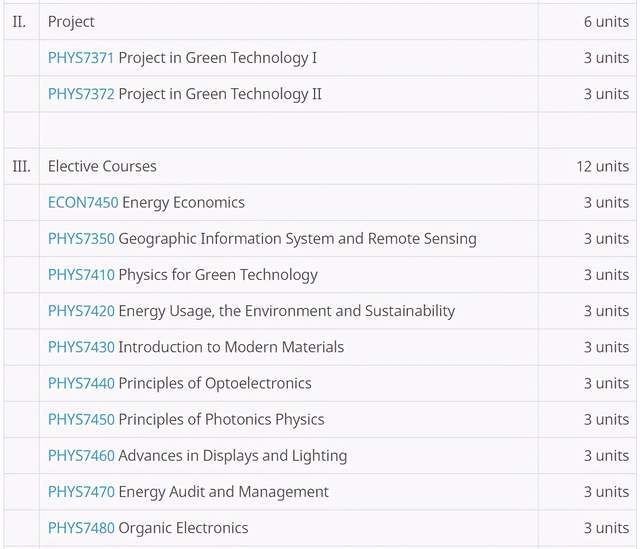Open the PHYS7372 course link

[x=81, y=94]
